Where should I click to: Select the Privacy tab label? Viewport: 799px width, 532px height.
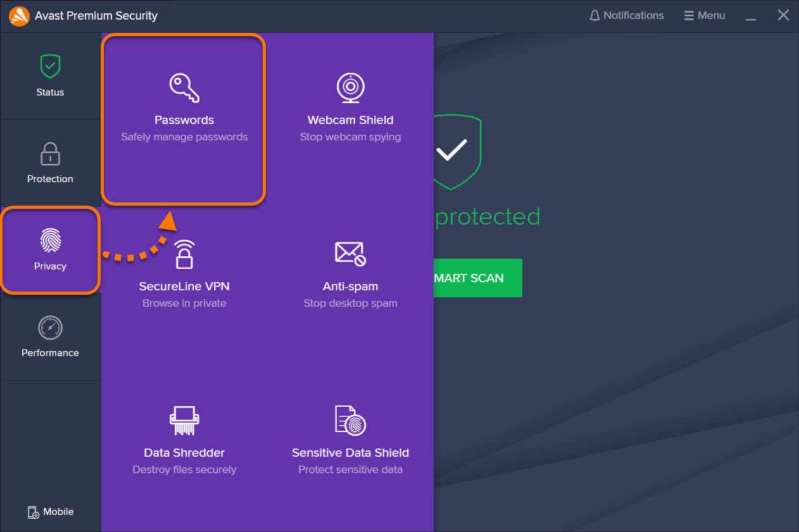[50, 266]
